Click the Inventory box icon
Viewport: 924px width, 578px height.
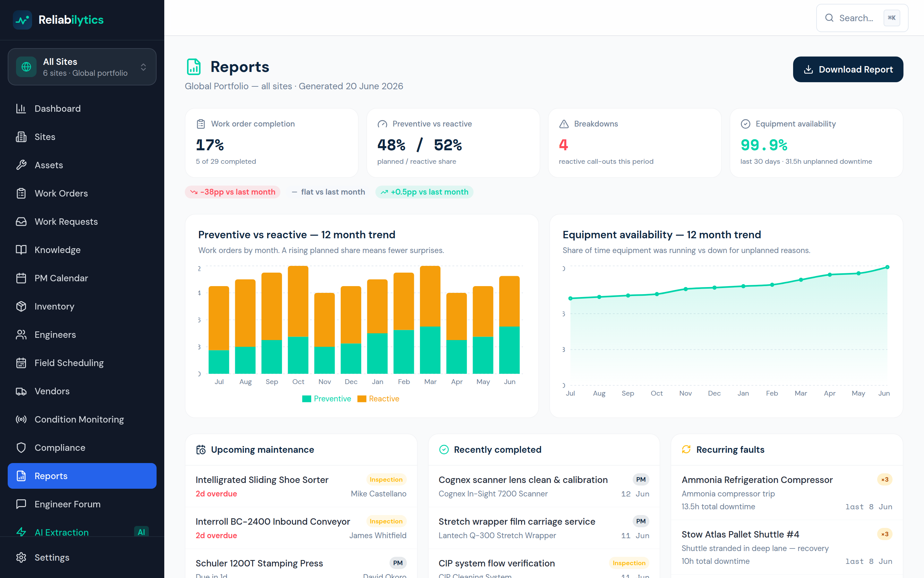coord(21,307)
